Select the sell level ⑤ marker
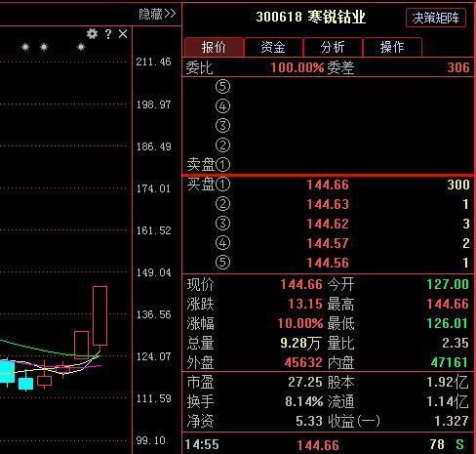 tap(222, 87)
